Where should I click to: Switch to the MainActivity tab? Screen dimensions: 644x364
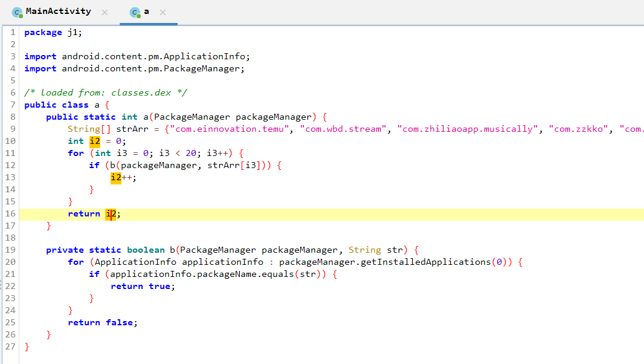tap(58, 11)
